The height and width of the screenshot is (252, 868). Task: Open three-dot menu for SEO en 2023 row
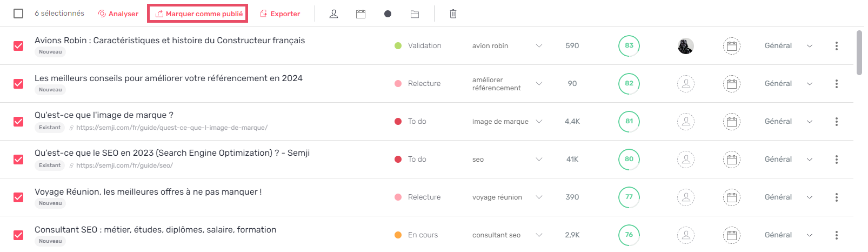[x=837, y=160]
